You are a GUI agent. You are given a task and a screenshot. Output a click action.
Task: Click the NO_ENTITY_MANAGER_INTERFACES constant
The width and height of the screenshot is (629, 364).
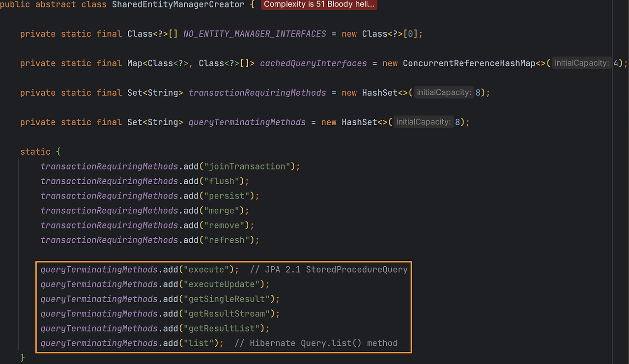(255, 34)
